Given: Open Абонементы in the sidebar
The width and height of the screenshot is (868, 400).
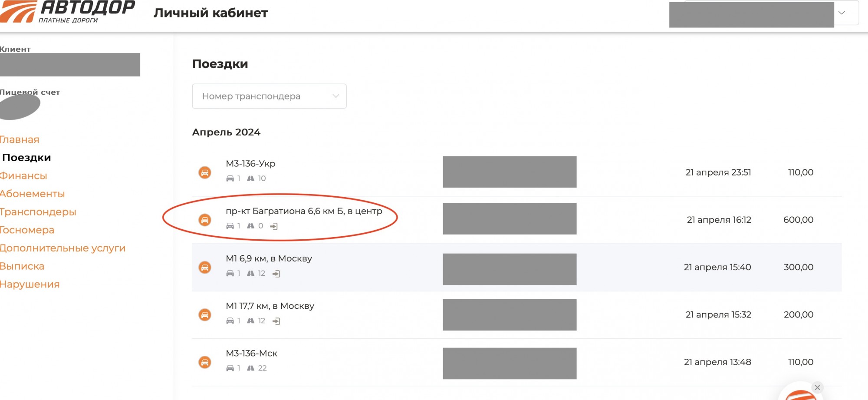Looking at the screenshot, I should (33, 194).
